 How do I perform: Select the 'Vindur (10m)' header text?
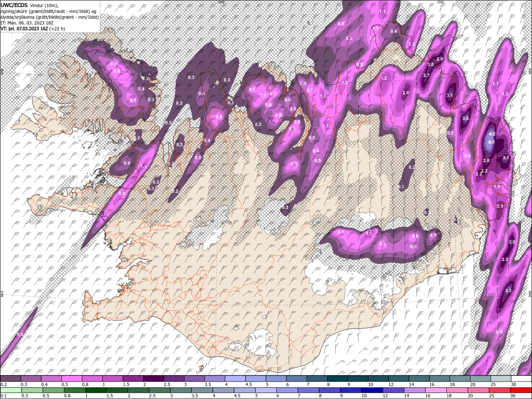[x=44, y=5]
